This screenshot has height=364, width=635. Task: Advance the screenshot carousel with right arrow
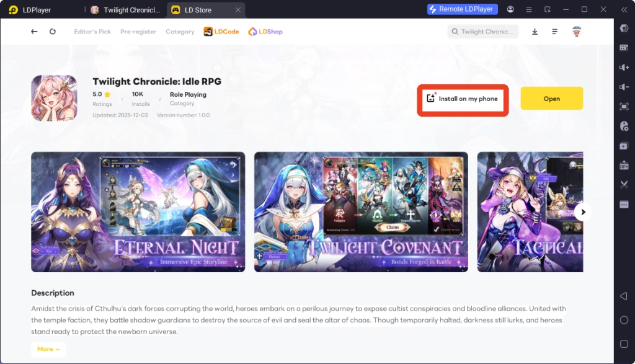(583, 211)
